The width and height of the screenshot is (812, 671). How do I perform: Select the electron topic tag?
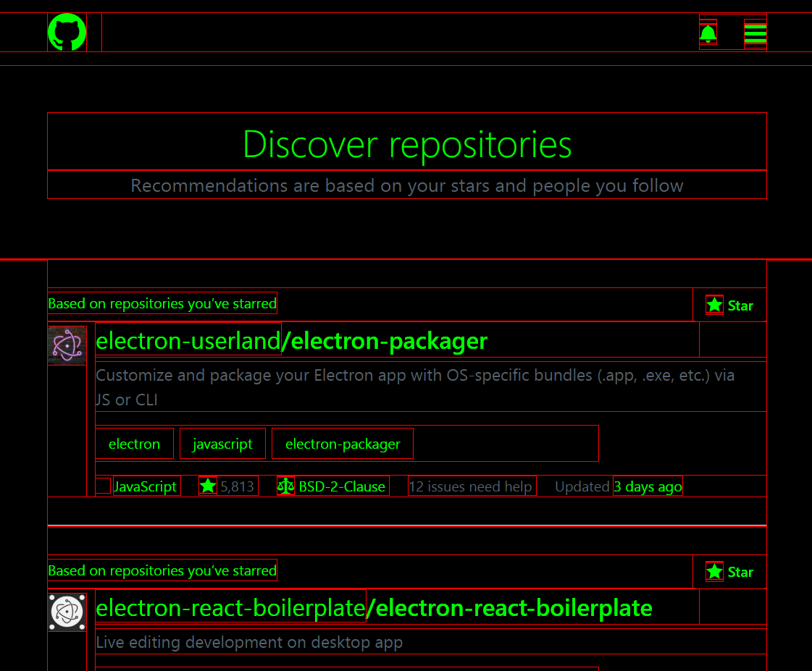tap(134, 444)
